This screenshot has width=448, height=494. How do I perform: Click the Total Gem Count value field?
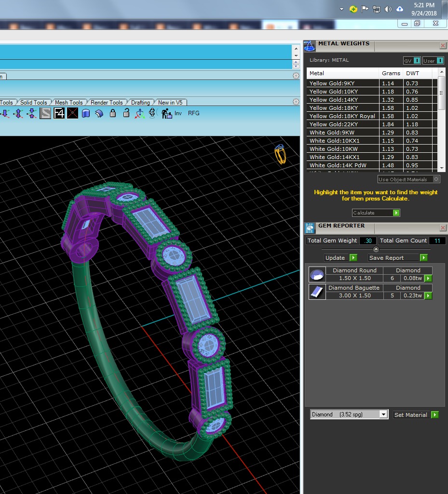click(x=437, y=240)
